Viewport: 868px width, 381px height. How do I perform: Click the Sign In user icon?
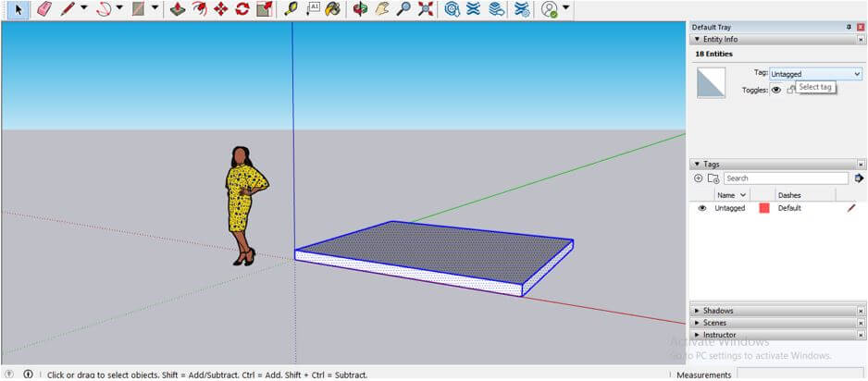coord(550,9)
